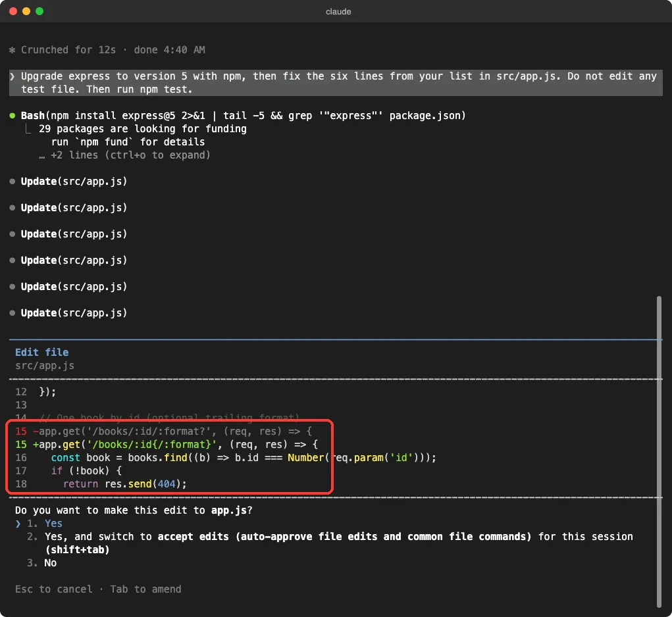This screenshot has height=617, width=672.
Task: Click the green zoom window button
Action: [39, 11]
